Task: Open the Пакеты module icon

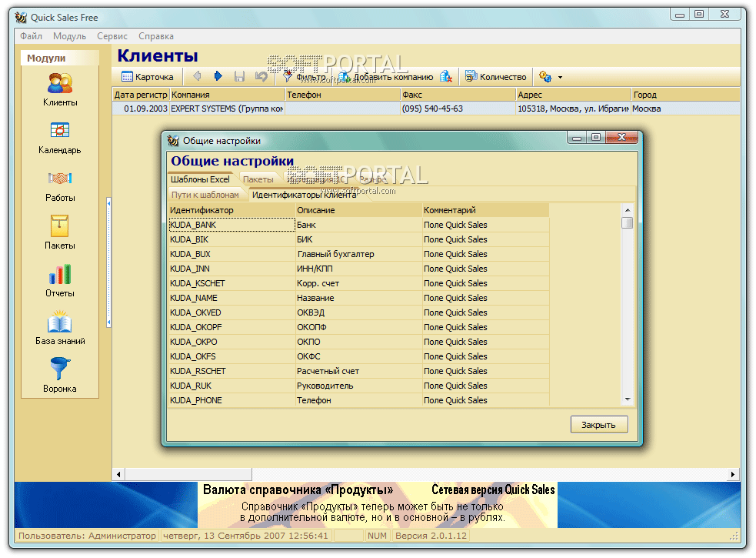Action: (60, 226)
